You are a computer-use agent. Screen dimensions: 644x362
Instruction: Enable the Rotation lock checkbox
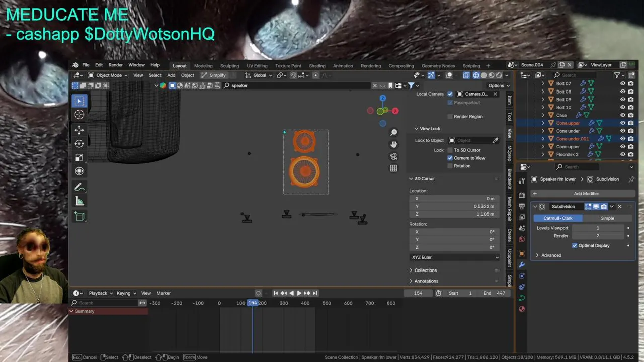point(450,166)
